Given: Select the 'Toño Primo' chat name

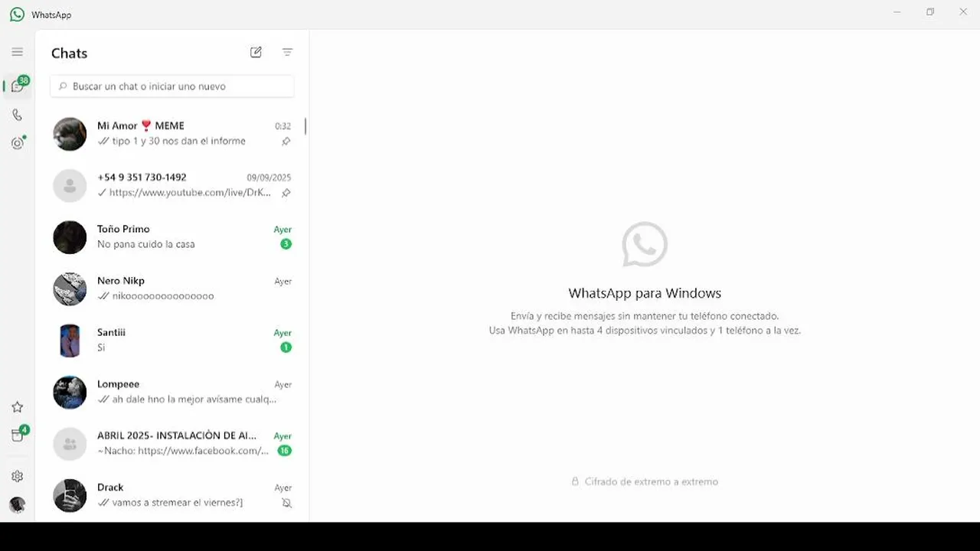Looking at the screenshot, I should [x=123, y=229].
